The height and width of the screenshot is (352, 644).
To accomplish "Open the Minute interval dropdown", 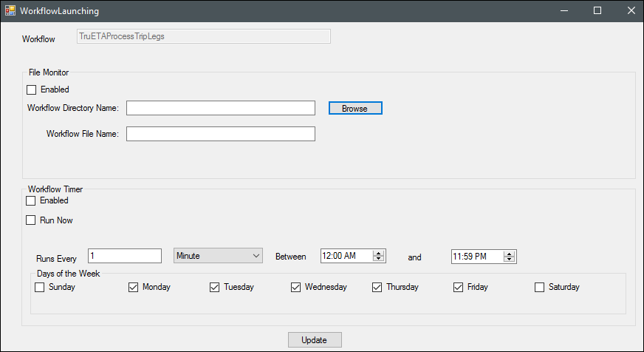I will pyautogui.click(x=218, y=256).
